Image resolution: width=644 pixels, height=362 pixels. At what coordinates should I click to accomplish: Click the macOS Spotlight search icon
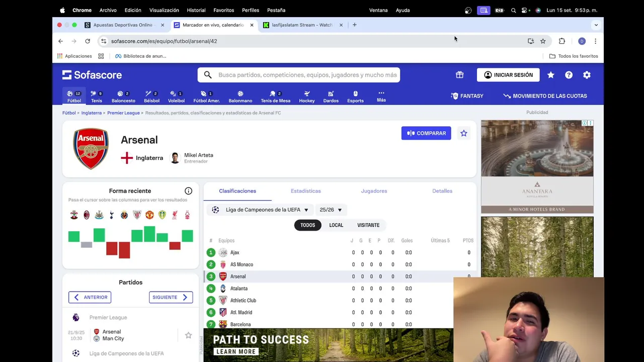(x=513, y=10)
